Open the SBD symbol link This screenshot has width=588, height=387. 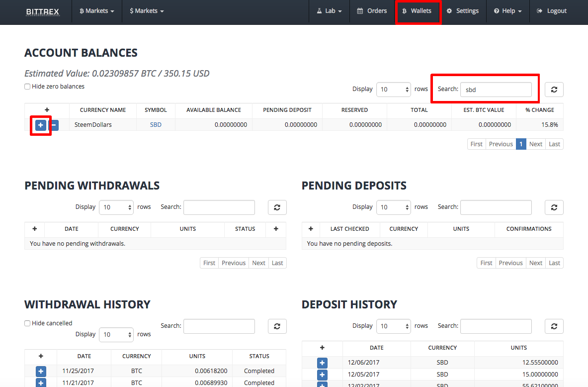tap(156, 125)
